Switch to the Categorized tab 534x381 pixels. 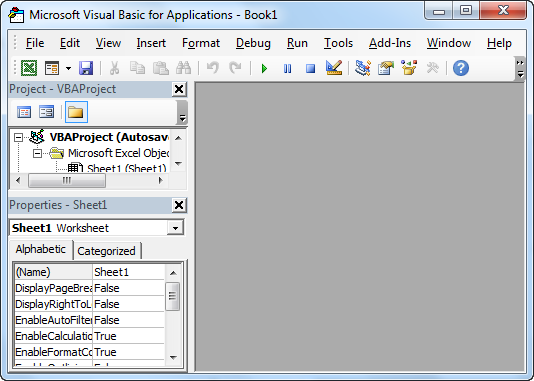(x=106, y=251)
